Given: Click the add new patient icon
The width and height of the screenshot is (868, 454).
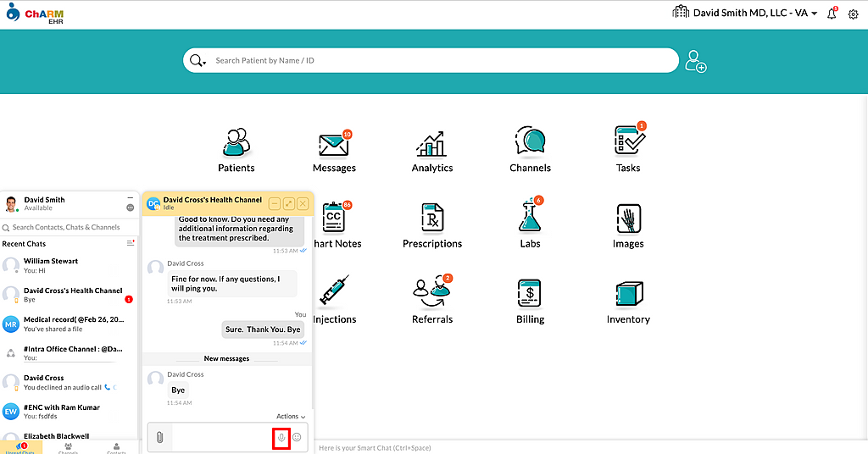Looking at the screenshot, I should click(696, 62).
